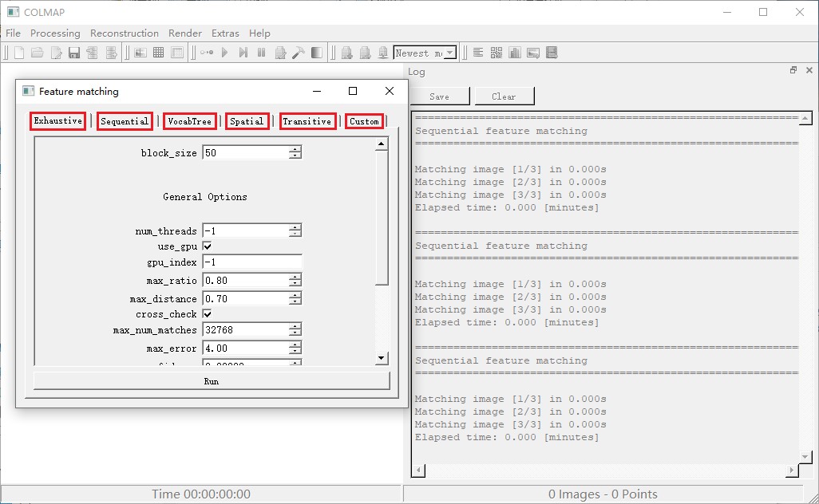The width and height of the screenshot is (819, 504).
Task: Open the Feature matching grid icon
Action: click(159, 53)
